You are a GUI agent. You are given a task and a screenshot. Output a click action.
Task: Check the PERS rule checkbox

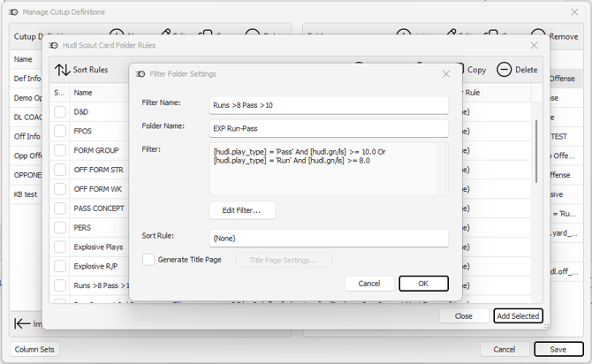pos(60,228)
